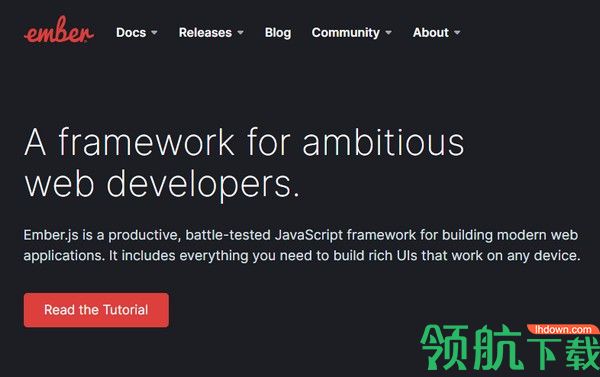Go to the Blog page
This screenshot has width=600, height=377.
pos(278,33)
